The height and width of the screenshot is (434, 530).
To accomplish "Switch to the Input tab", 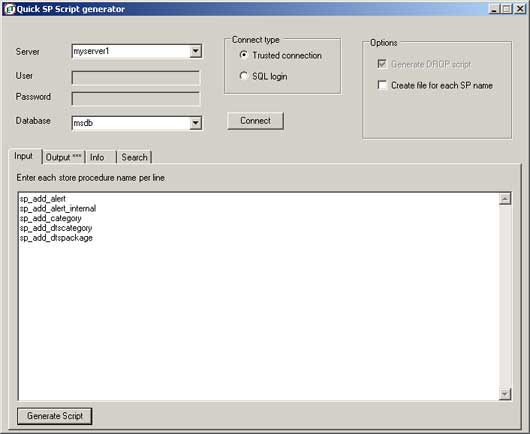I will tap(24, 156).
